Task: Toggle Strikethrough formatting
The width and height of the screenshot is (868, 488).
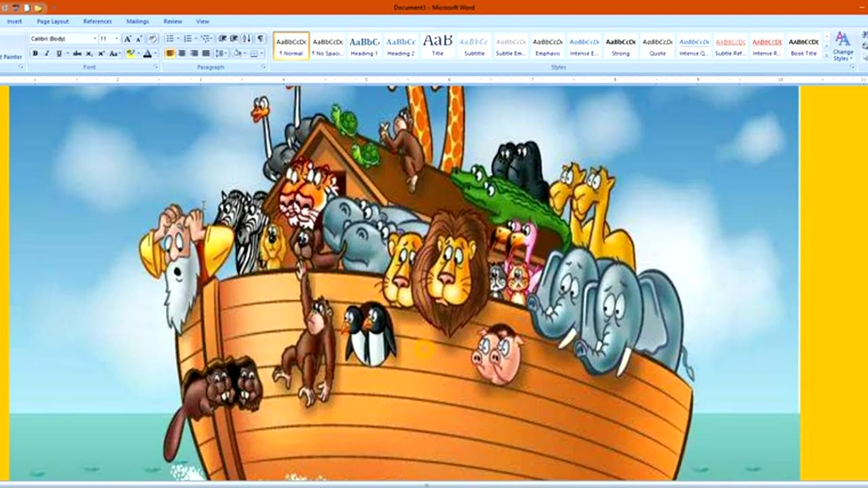Action: point(77,54)
